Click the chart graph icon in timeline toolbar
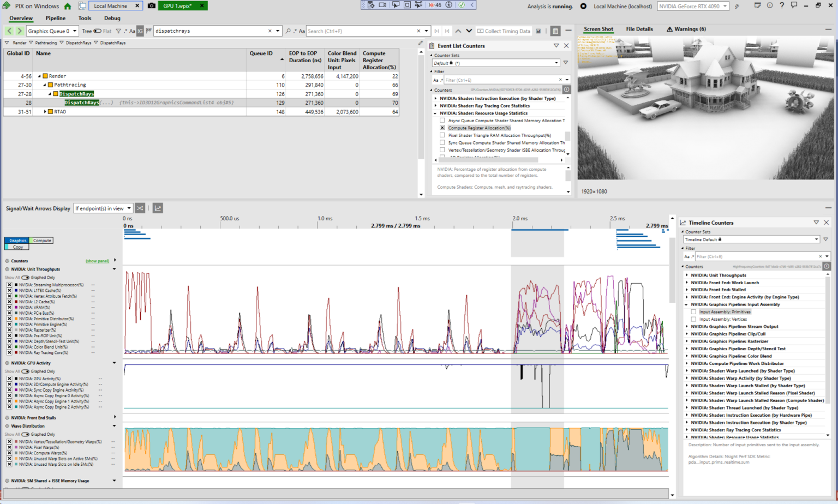The width and height of the screenshot is (838, 504). (158, 208)
